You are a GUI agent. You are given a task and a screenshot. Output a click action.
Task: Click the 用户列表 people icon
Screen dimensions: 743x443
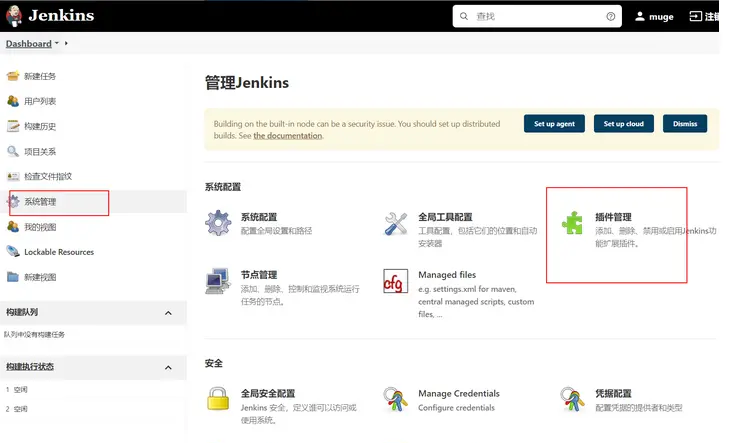pos(13,101)
